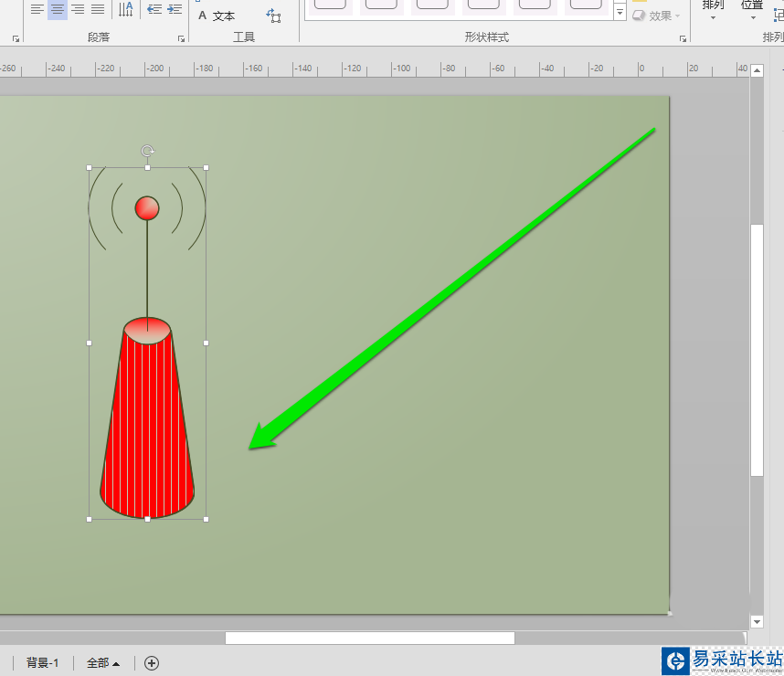Decrease the paragraph indent
The width and height of the screenshot is (784, 676).
coord(154,9)
